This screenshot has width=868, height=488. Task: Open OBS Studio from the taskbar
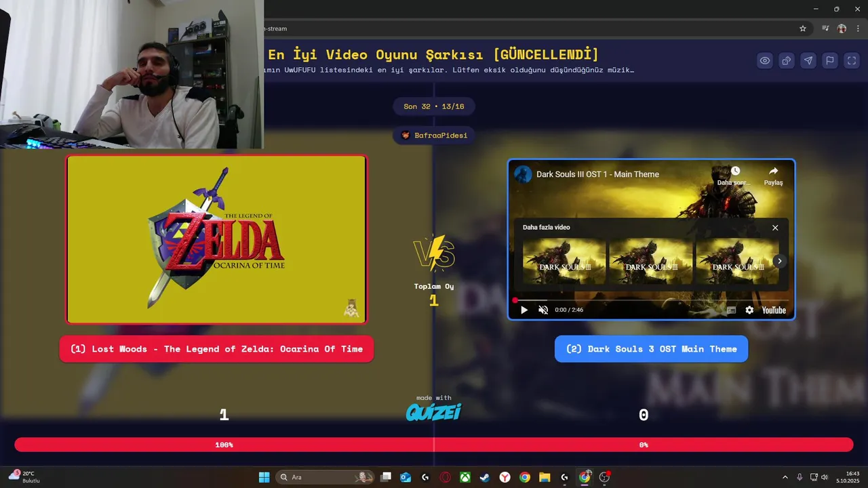coord(604,477)
